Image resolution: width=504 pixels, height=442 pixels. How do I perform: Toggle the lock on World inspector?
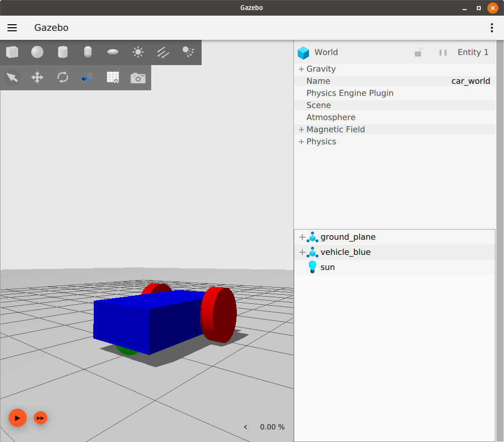418,52
